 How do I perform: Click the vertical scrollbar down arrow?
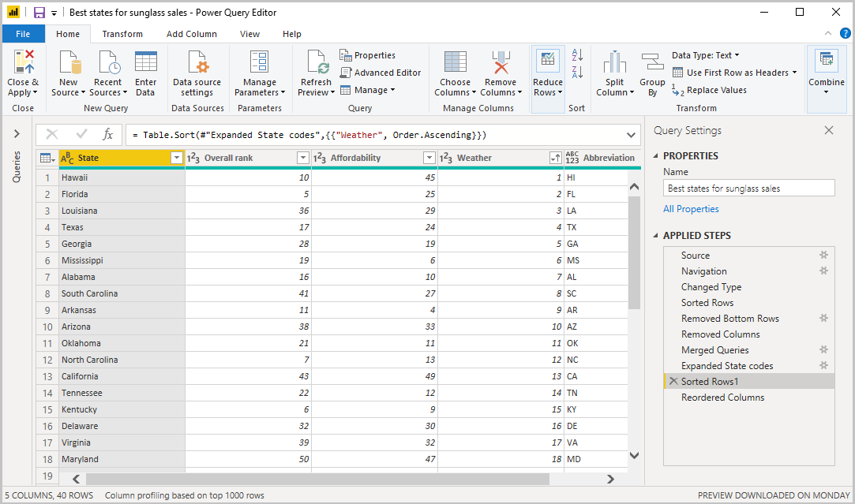tap(634, 455)
